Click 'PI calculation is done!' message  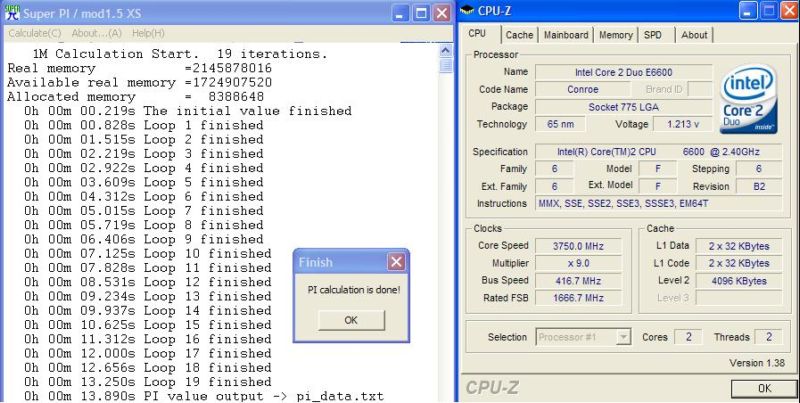354,290
